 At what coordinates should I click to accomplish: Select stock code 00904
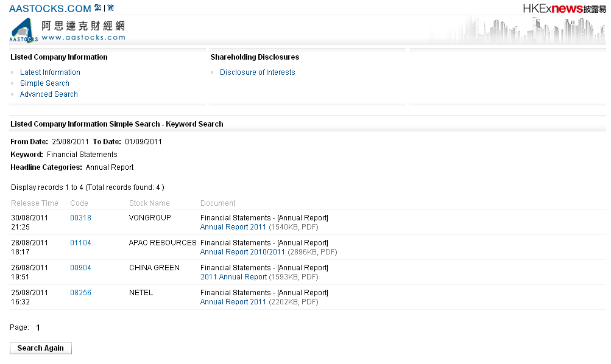click(80, 268)
